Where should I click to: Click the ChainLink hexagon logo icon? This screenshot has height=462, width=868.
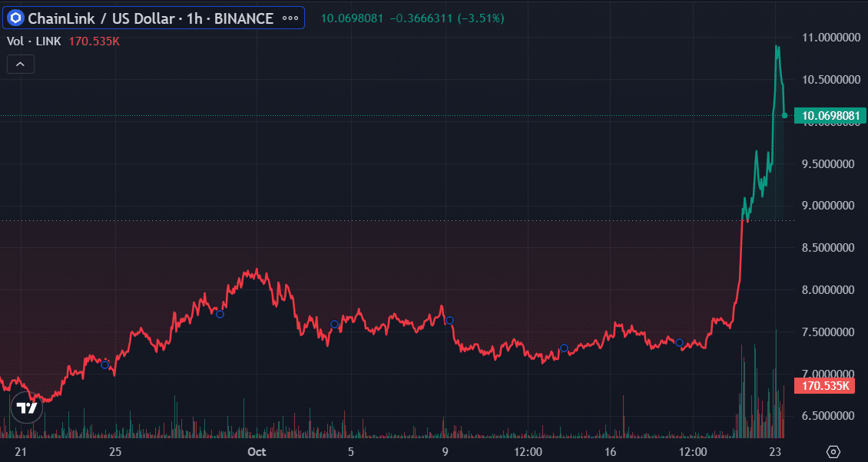(x=15, y=18)
